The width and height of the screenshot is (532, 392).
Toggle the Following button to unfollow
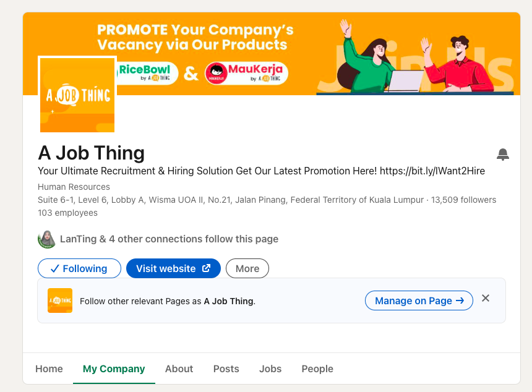click(78, 268)
